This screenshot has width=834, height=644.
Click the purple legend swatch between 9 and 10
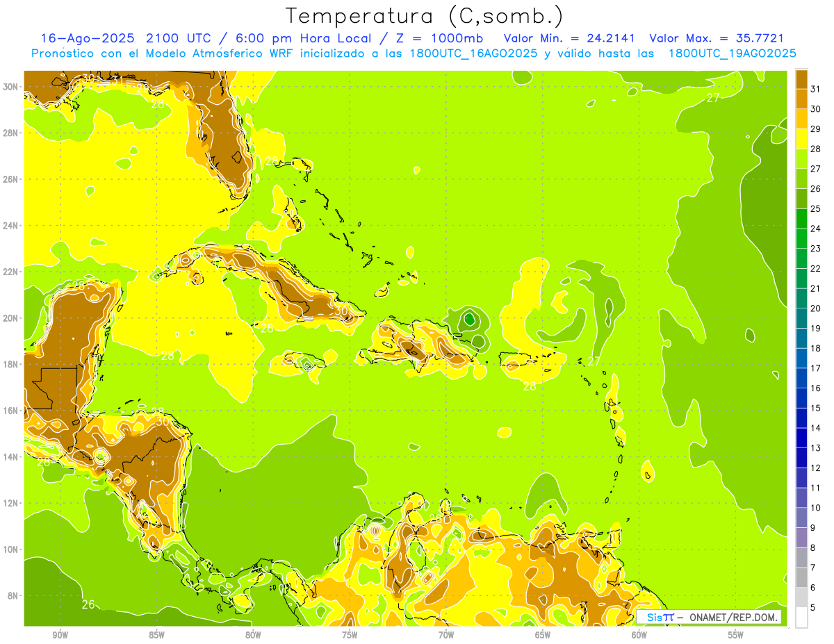[801, 518]
